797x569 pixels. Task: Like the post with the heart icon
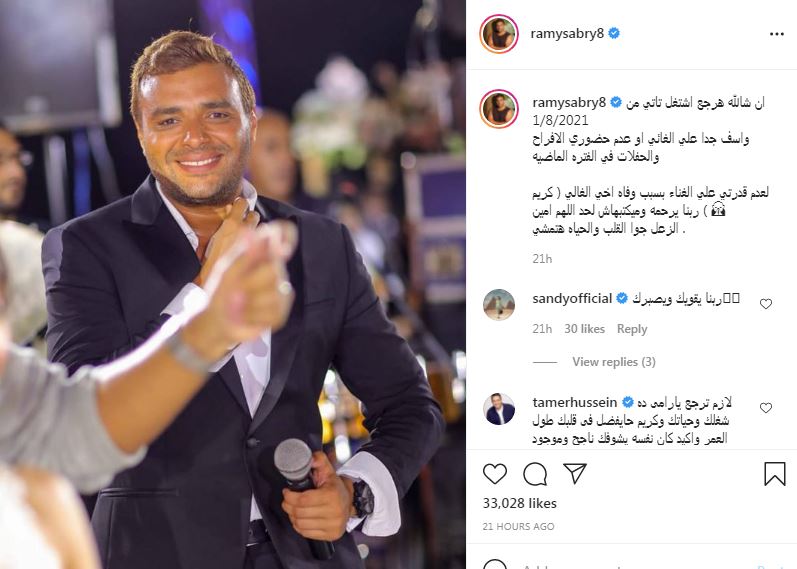pyautogui.click(x=495, y=474)
